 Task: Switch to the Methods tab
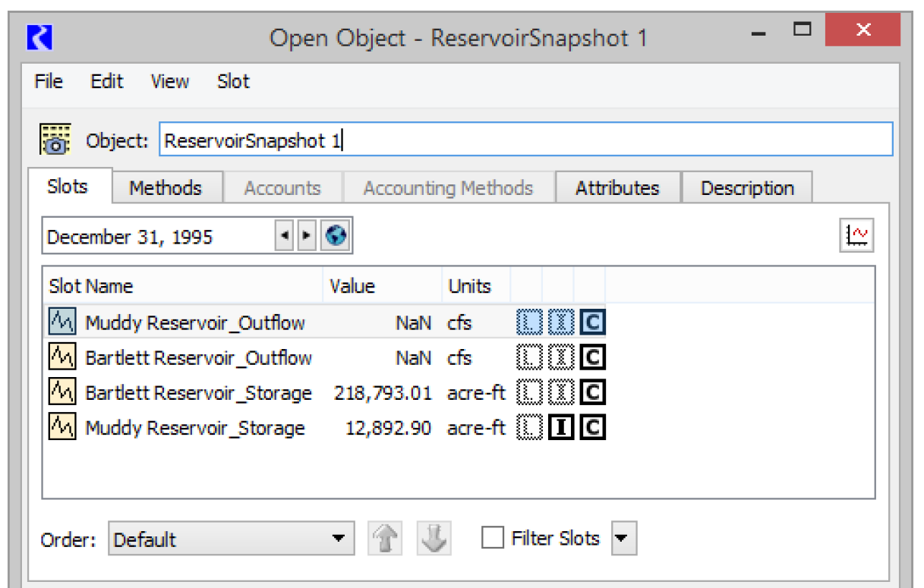pos(166,188)
